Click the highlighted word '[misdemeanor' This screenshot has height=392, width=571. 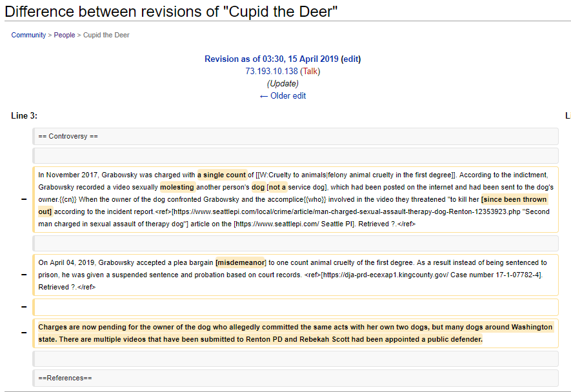point(240,262)
